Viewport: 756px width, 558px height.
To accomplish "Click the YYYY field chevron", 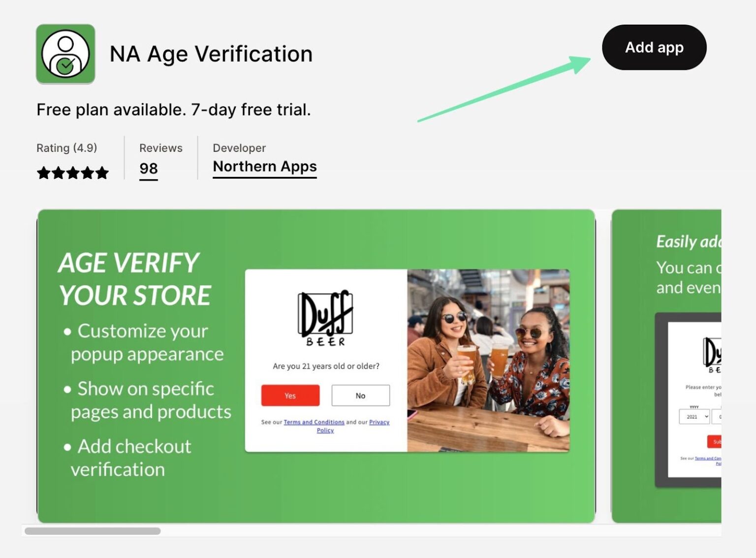I will click(x=706, y=417).
